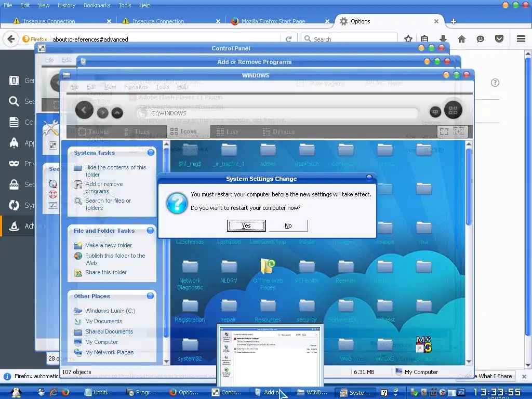
Task: Click the Firefox back button
Action: coord(11,39)
